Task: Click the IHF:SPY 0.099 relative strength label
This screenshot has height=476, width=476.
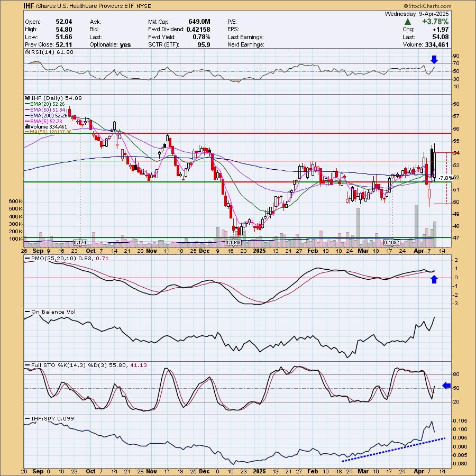Action: 52,419
